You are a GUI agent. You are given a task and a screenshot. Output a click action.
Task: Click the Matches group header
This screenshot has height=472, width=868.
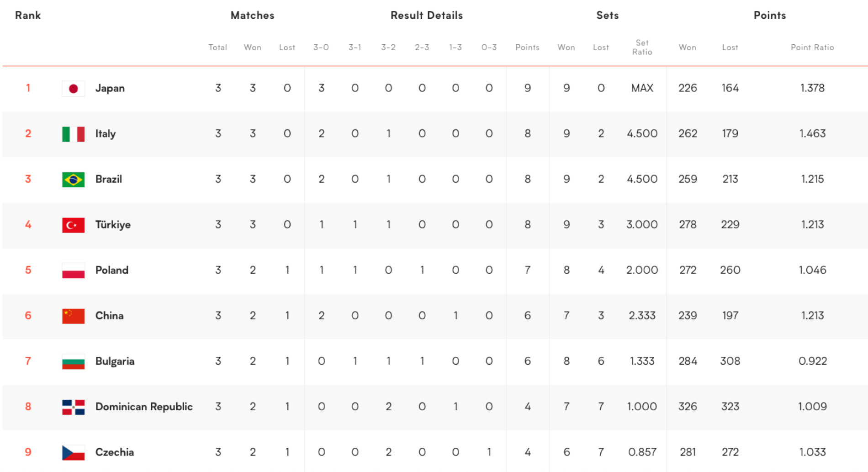click(252, 16)
